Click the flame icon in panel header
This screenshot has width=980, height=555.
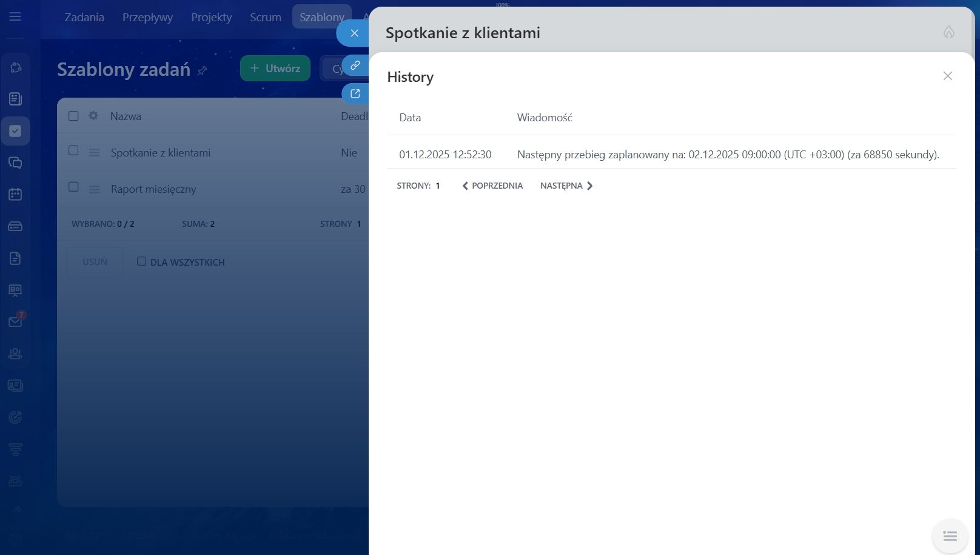(x=949, y=32)
